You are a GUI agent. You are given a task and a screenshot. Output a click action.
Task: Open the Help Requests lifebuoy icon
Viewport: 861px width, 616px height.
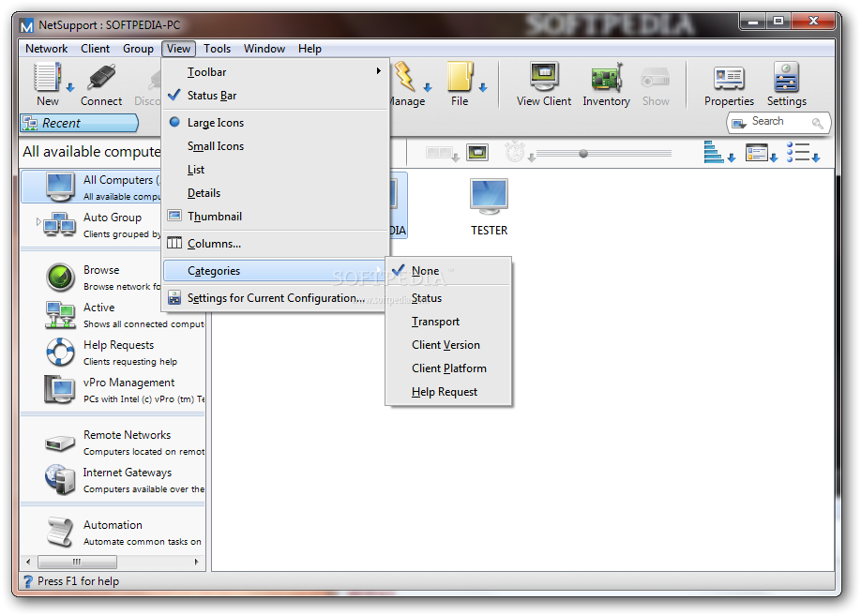click(60, 352)
